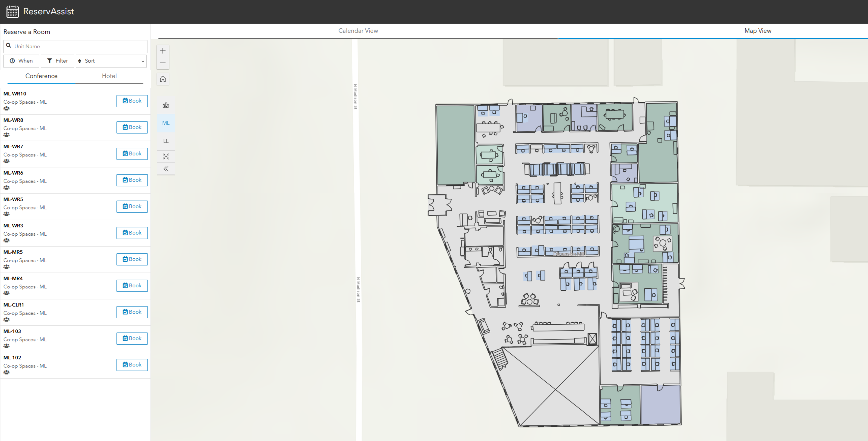The height and width of the screenshot is (441, 868).
Task: Zoom in on the map
Action: pyautogui.click(x=163, y=51)
